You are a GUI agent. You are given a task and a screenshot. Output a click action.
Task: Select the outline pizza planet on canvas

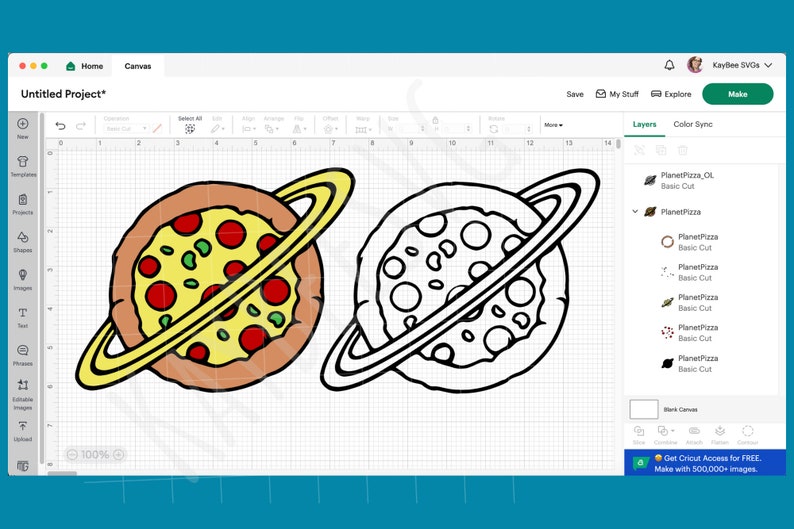460,280
